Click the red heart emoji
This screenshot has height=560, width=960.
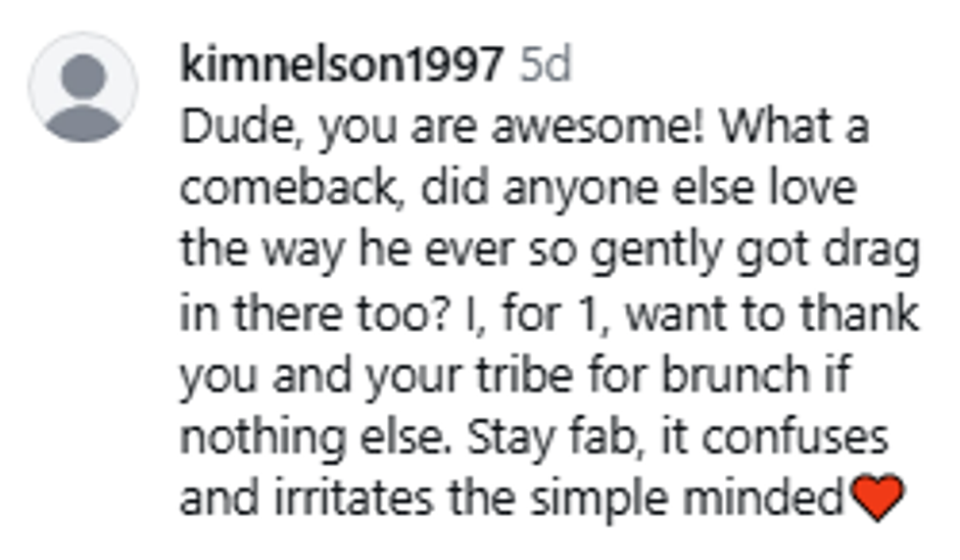point(877,501)
